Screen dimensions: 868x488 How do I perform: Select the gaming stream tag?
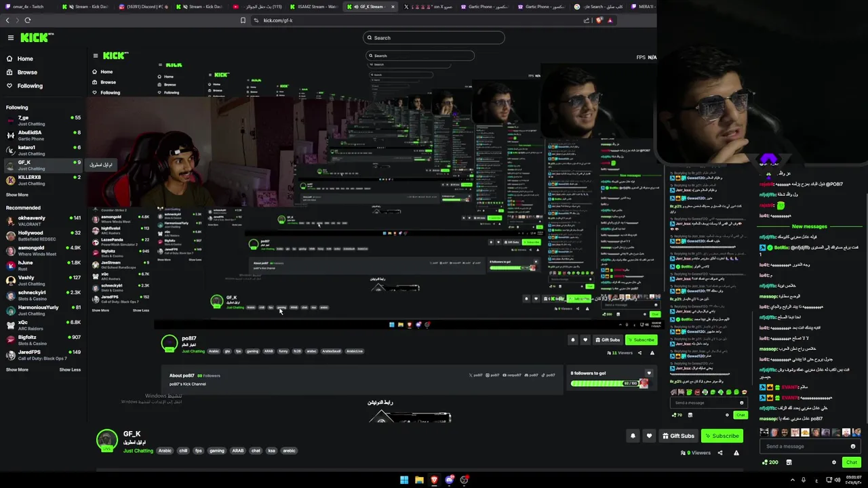[217, 451]
